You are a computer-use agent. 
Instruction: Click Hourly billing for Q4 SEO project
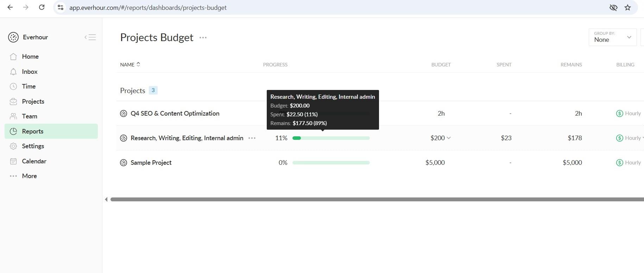click(x=629, y=113)
